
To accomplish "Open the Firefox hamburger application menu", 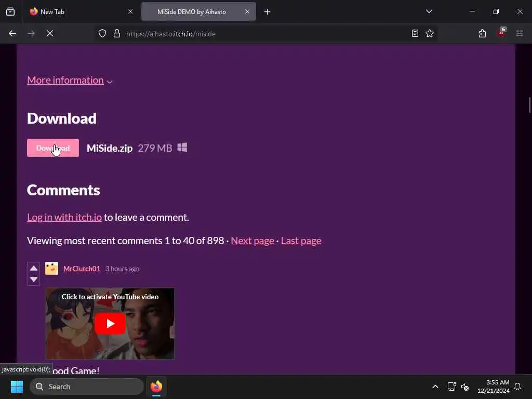I will pos(520,33).
